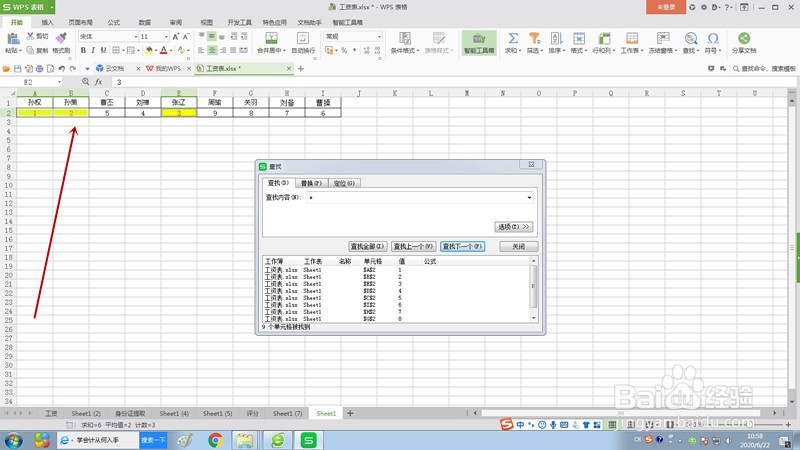Click the Find (查找) ribbon icon

coord(691,38)
